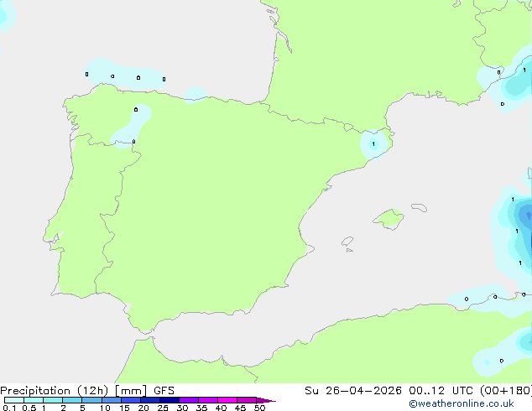Image resolution: width=532 pixels, height=411 pixels.
Task: Click the 30–35 mm purple legend swatch
Action: pyautogui.click(x=189, y=400)
